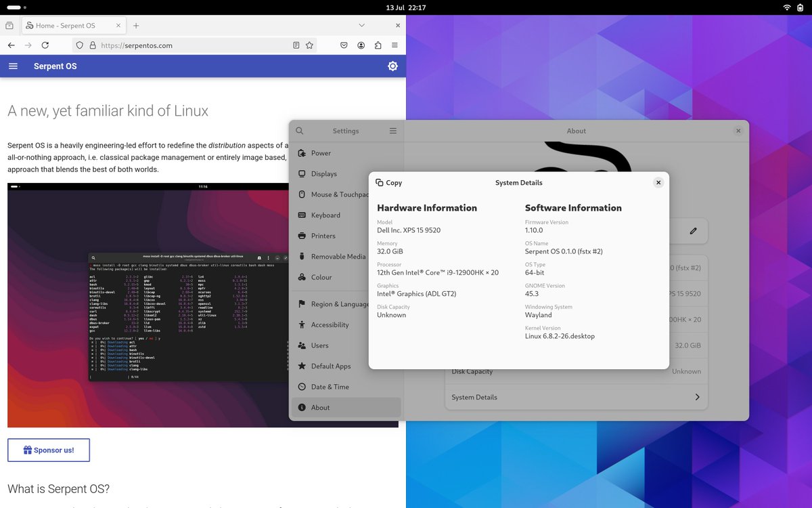Go forward in the browser
The height and width of the screenshot is (508, 812).
coord(28,45)
